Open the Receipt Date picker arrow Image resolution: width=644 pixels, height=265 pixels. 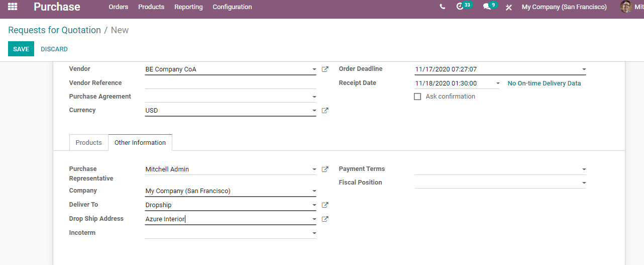(497, 83)
